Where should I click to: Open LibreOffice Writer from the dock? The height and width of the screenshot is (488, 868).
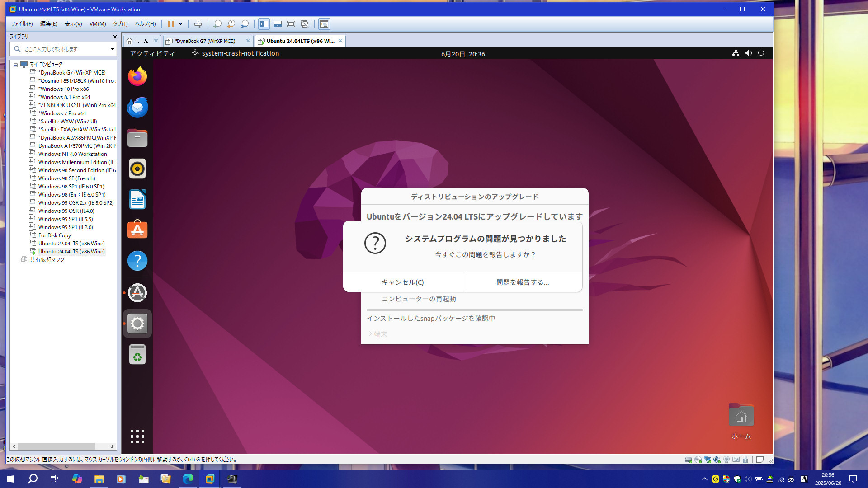point(137,199)
